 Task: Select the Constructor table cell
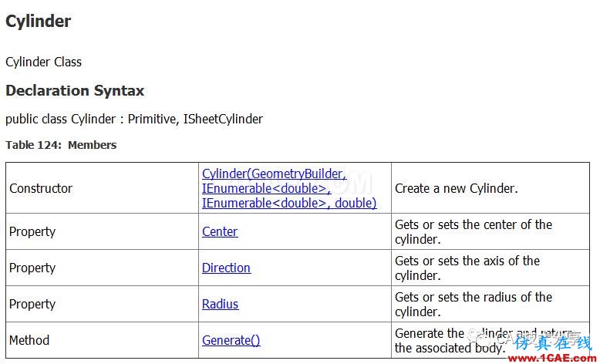[102, 188]
